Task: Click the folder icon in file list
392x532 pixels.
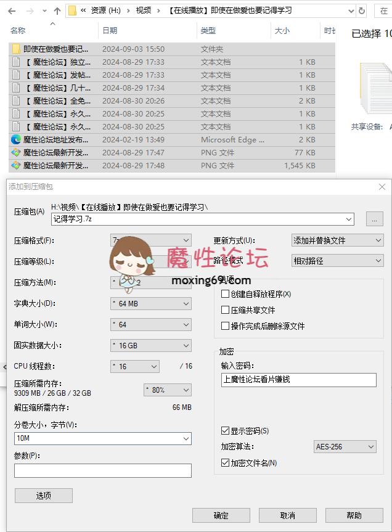Action: (16, 49)
